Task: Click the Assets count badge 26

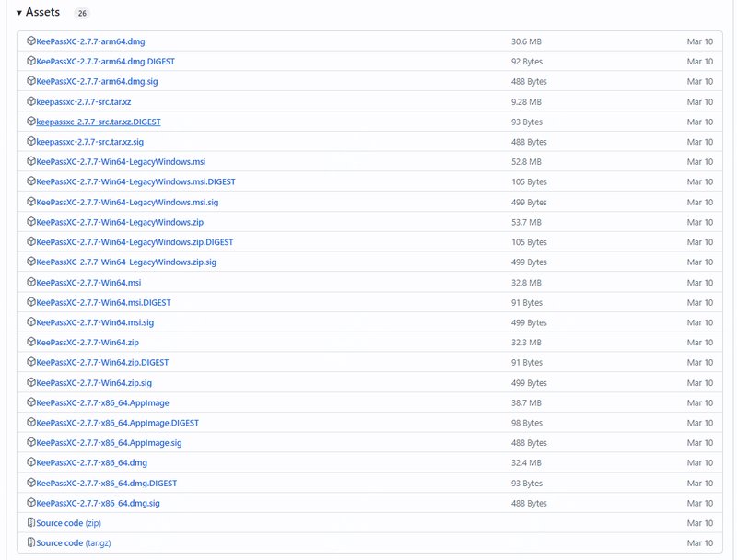Action: [x=83, y=14]
